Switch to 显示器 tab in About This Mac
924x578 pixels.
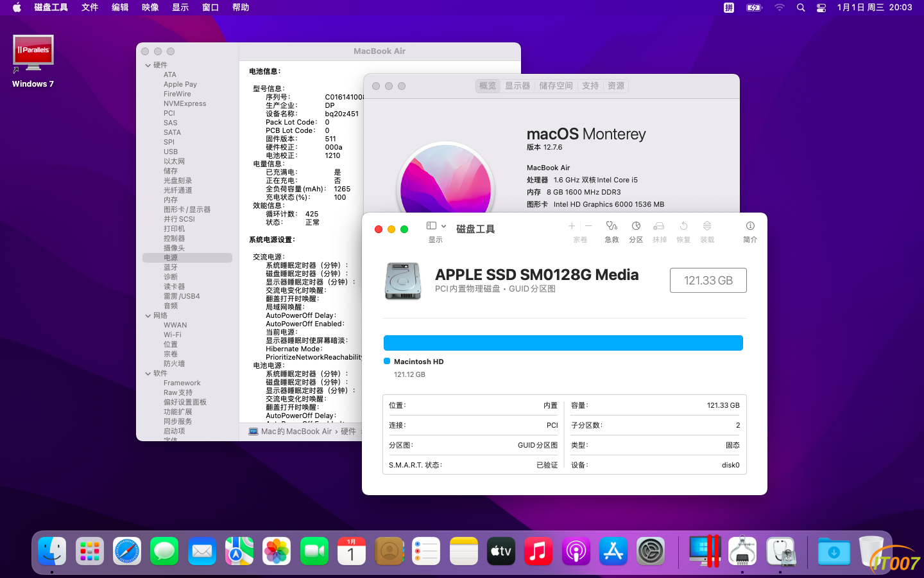tap(518, 86)
